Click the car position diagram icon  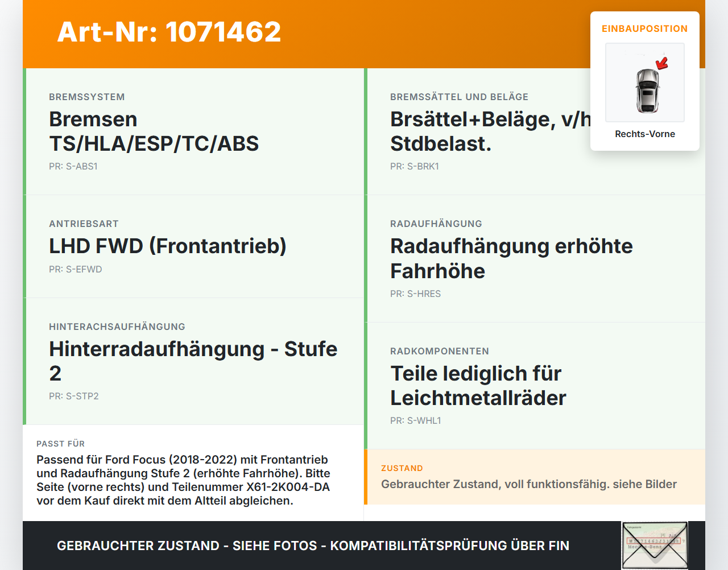(x=645, y=82)
